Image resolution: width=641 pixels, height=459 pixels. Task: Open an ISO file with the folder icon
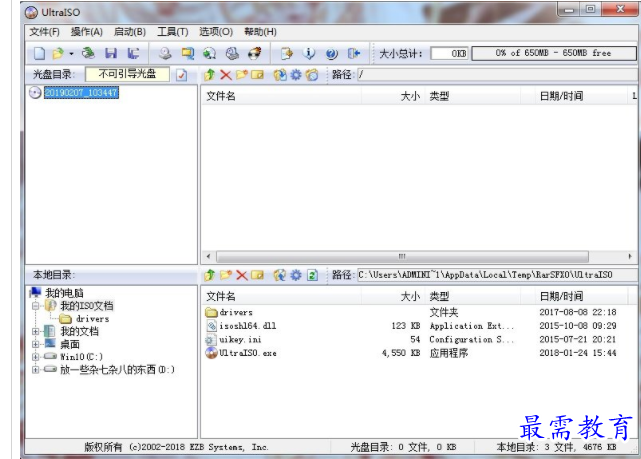pos(58,54)
